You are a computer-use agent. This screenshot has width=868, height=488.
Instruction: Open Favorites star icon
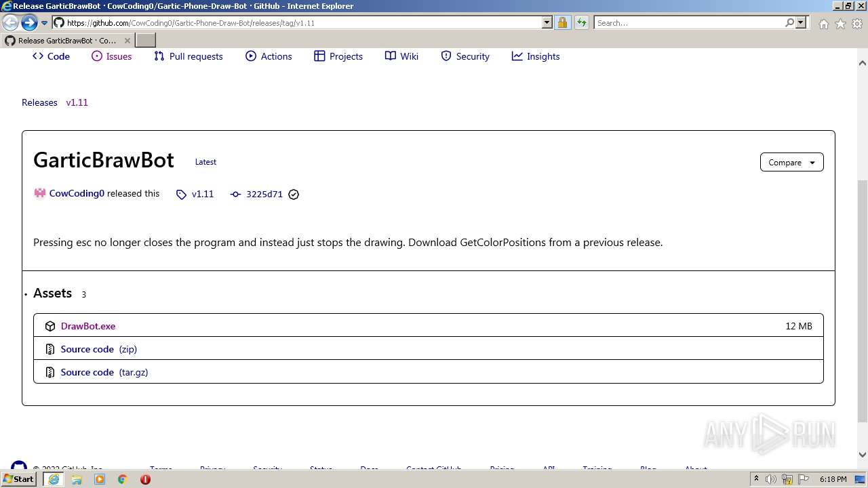pyautogui.click(x=840, y=24)
